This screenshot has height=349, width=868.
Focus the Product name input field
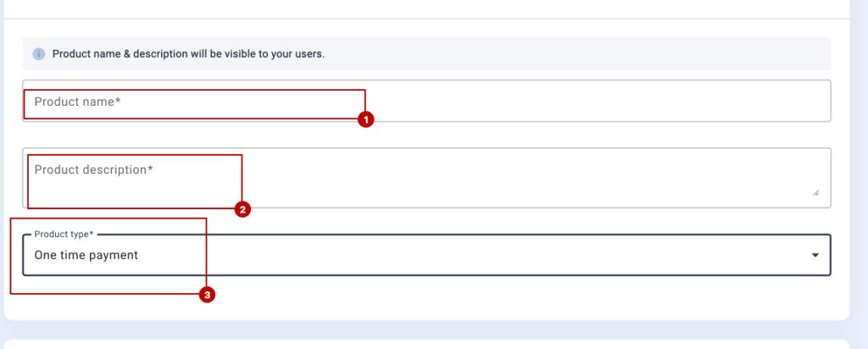[426, 101]
